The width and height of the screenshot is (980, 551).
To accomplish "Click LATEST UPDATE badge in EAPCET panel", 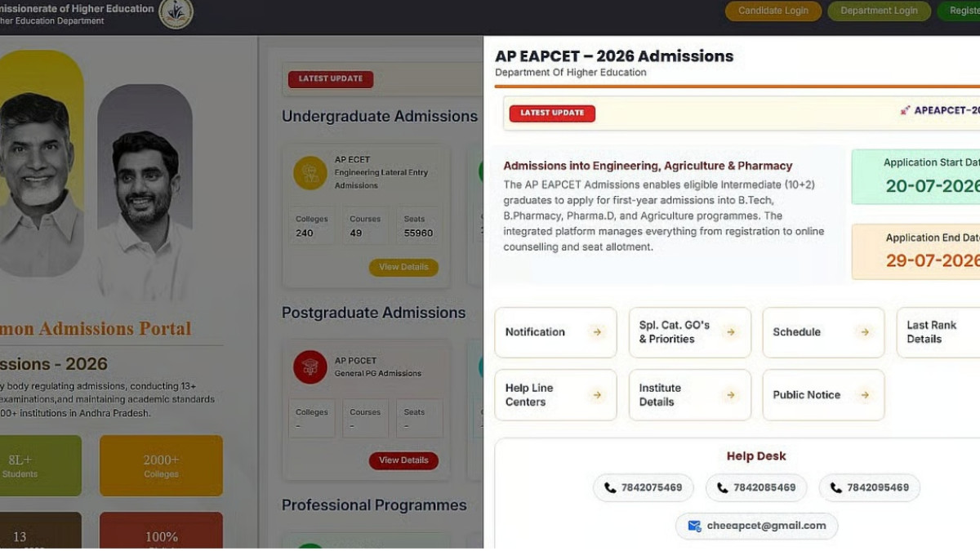I will [552, 113].
